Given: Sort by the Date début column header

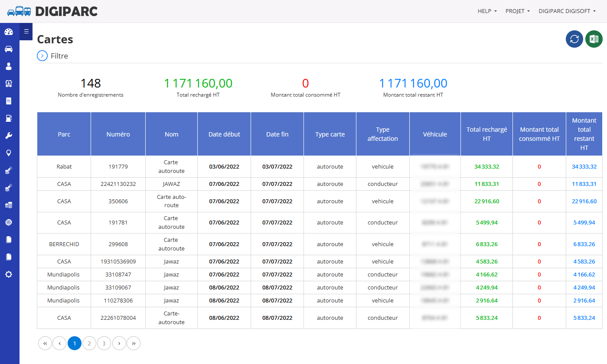Looking at the screenshot, I should coord(224,134).
